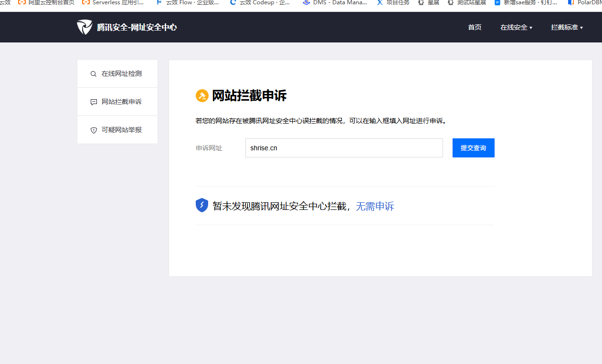The image size is (602, 364).
Task: Click the shield icon beside 可疑网站举报
Action: coord(94,130)
